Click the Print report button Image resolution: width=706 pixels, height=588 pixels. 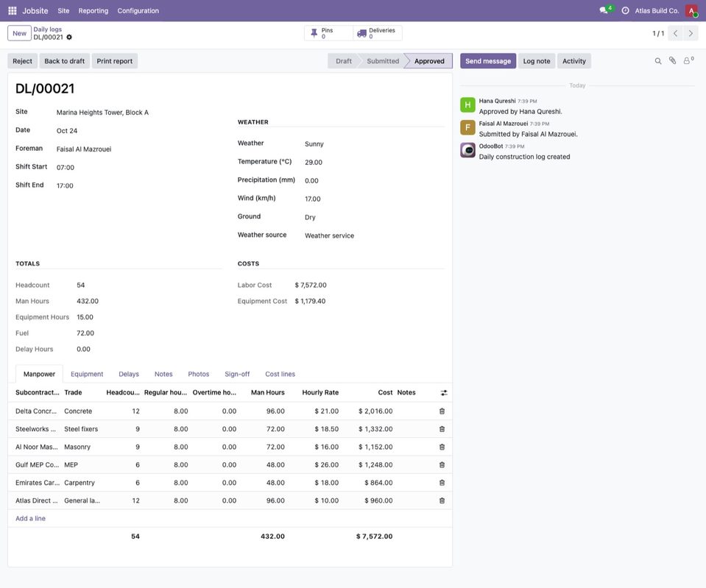[115, 61]
